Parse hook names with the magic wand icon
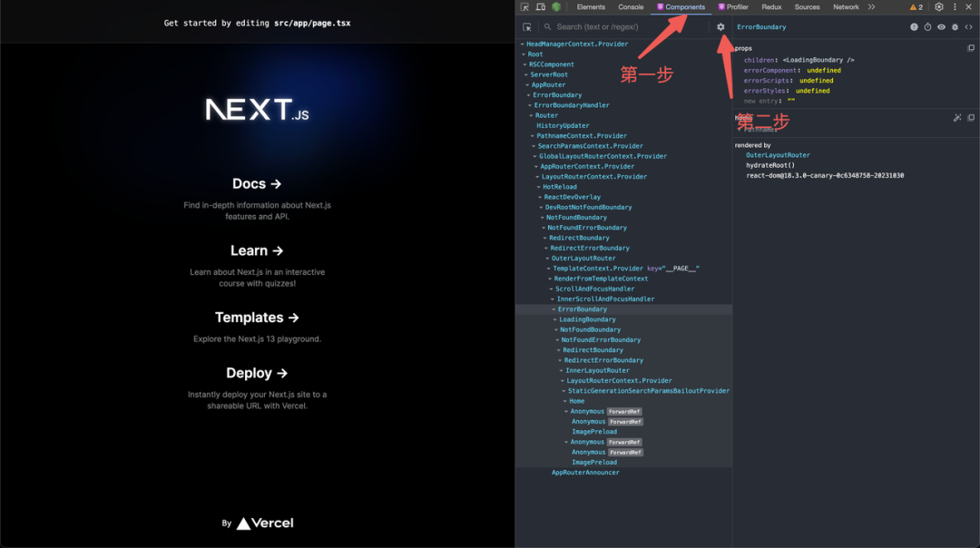This screenshot has height=548, width=980. (x=957, y=117)
